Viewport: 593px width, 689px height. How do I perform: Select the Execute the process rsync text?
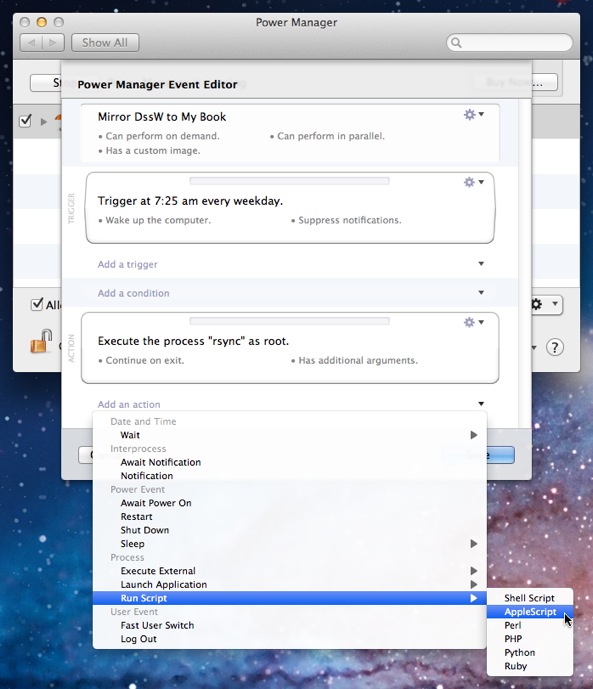(x=193, y=341)
